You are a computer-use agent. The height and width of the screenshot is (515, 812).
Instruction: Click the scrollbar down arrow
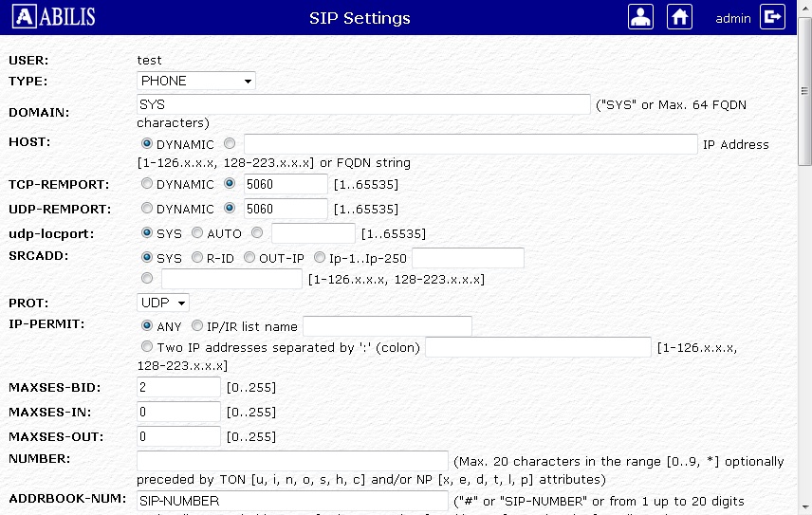point(804,507)
